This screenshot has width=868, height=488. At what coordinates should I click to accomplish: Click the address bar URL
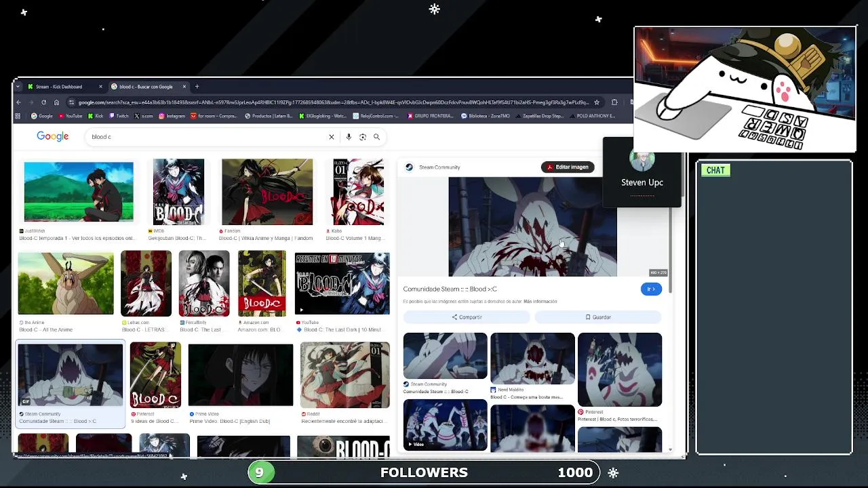point(332,102)
